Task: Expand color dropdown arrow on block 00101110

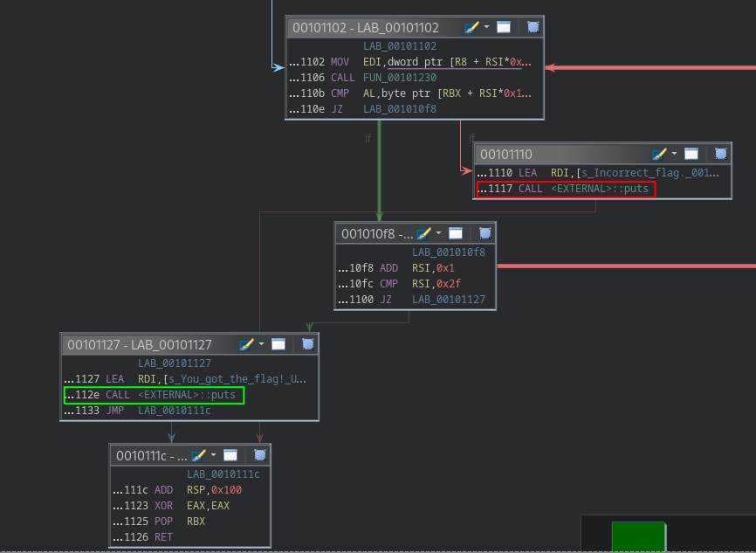Action: [674, 154]
